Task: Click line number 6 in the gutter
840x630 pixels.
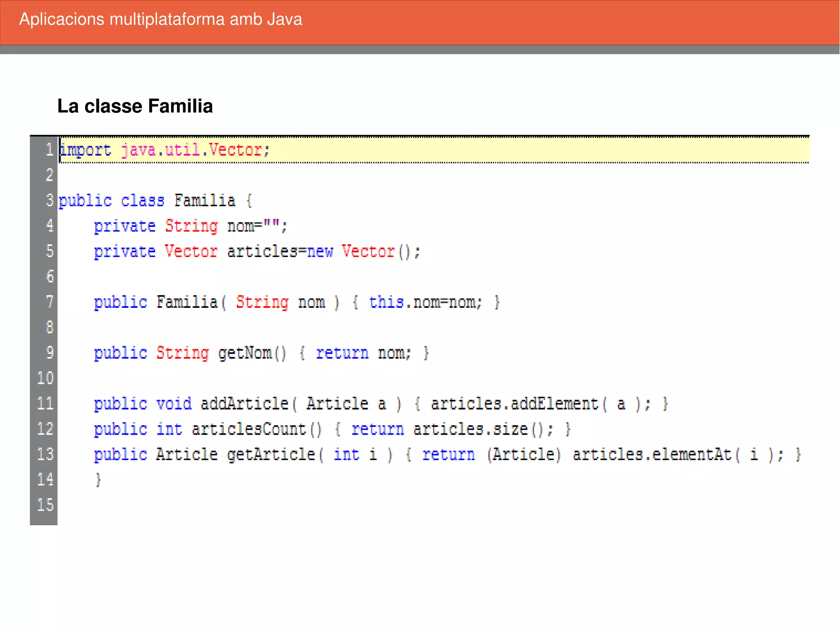Action: point(49,277)
